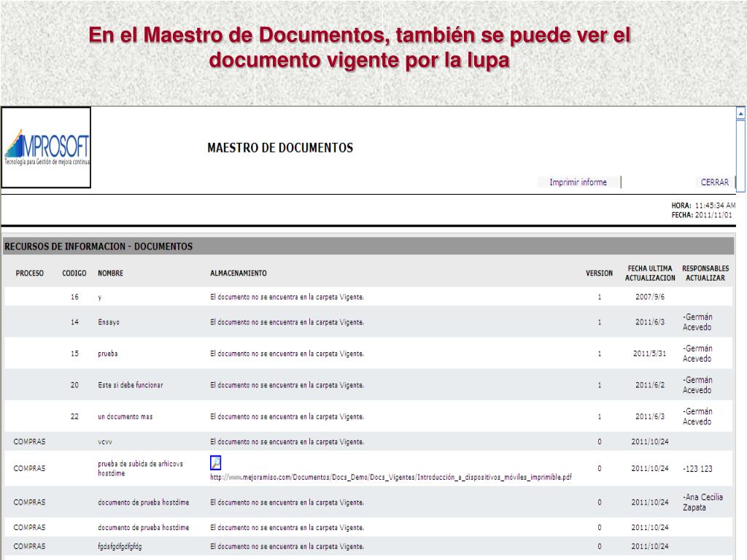Viewport: 747px width, 560px height.
Task: Select 'prueba de subida de arhicovs hostdime'
Action: tap(141, 469)
